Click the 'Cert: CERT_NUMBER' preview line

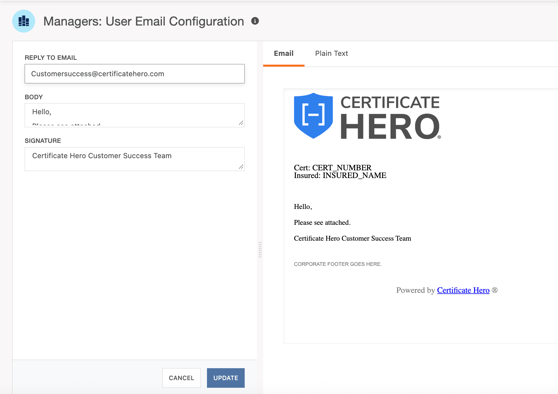(x=332, y=167)
